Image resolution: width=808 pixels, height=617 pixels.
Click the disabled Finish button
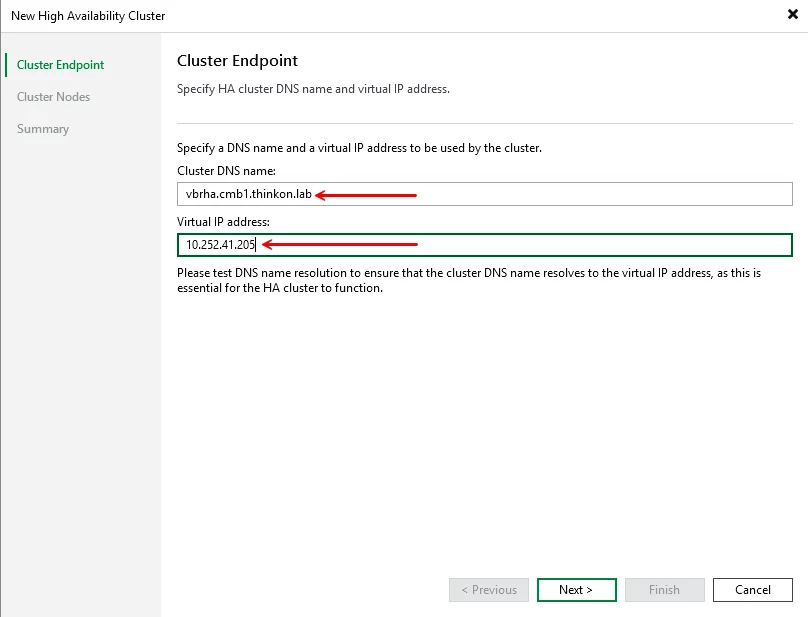[664, 590]
